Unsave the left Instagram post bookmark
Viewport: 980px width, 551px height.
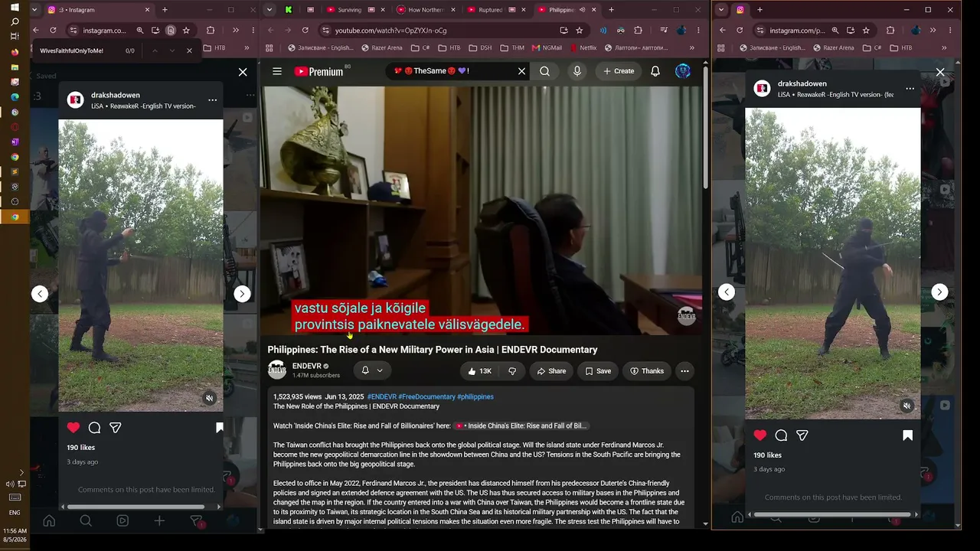pos(220,428)
